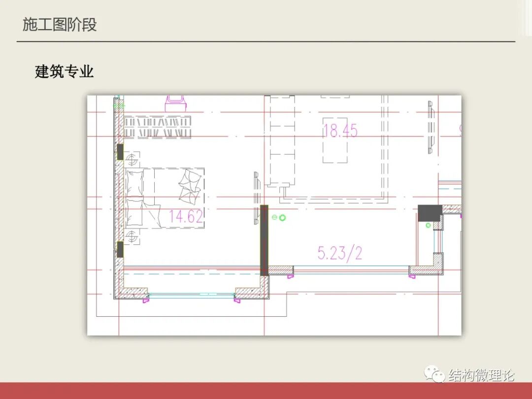The image size is (532, 399).
Task: Click the magenta chair symbol at top
Action: [x=175, y=103]
